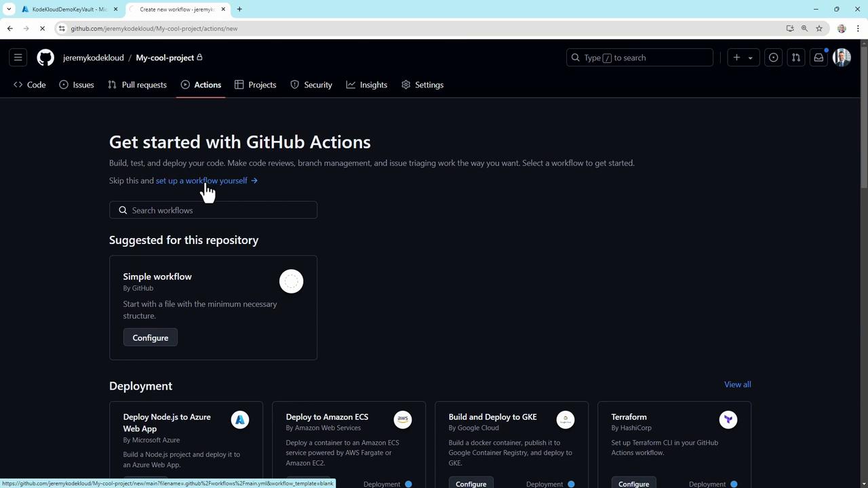This screenshot has width=868, height=488.
Task: Open the GitHub global navigation hamburger menu
Action: click(x=18, y=58)
